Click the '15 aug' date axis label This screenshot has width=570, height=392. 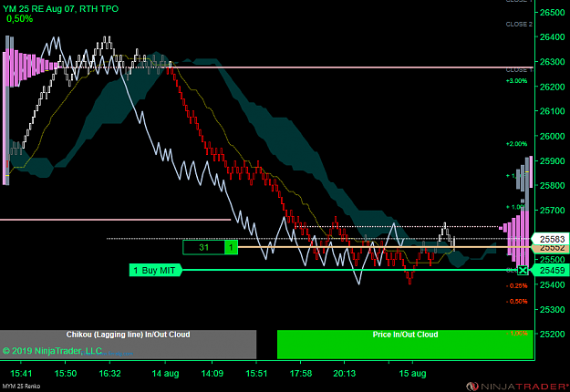click(x=412, y=374)
